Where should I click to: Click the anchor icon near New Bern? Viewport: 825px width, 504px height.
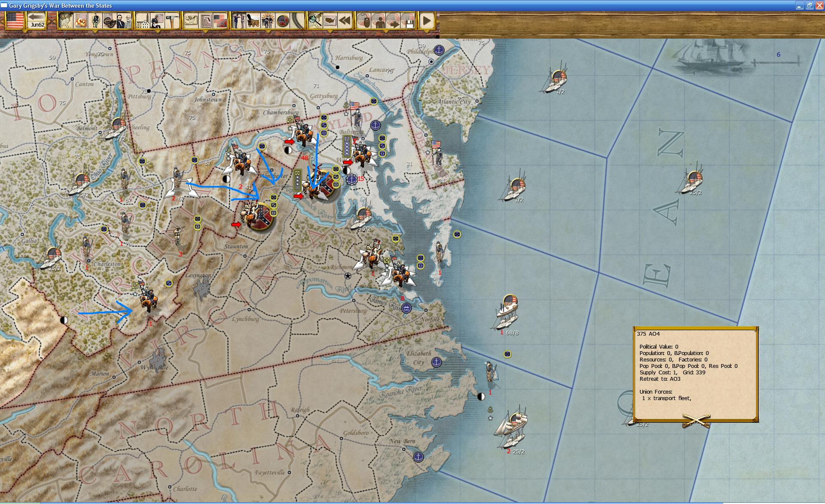click(x=418, y=457)
